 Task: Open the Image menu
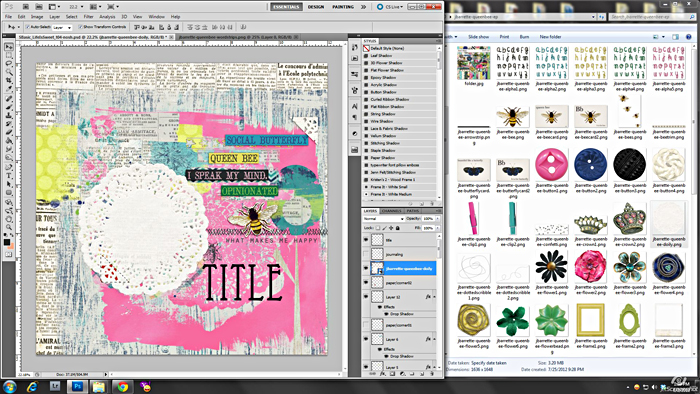37,17
